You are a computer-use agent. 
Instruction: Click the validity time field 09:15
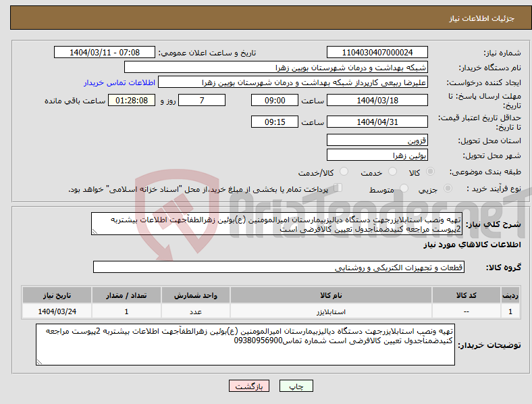click(275, 122)
